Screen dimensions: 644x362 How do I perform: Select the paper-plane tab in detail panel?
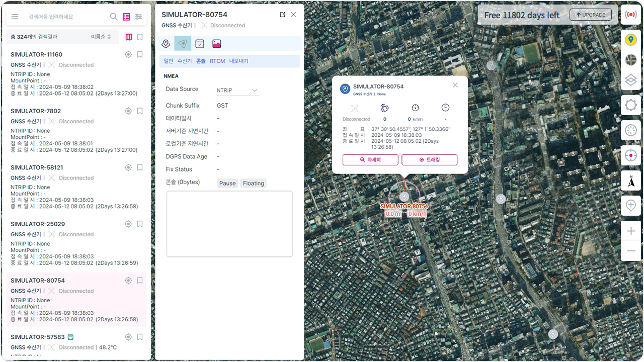(x=183, y=44)
